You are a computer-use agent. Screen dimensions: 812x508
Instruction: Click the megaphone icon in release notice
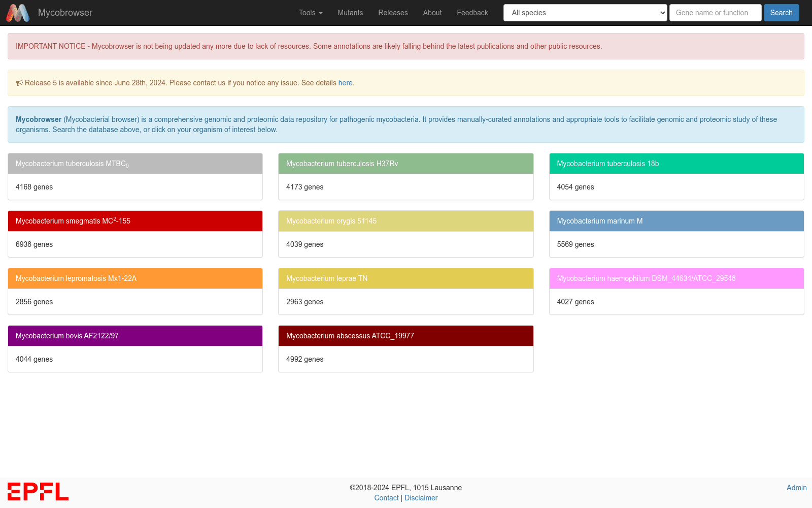point(19,83)
